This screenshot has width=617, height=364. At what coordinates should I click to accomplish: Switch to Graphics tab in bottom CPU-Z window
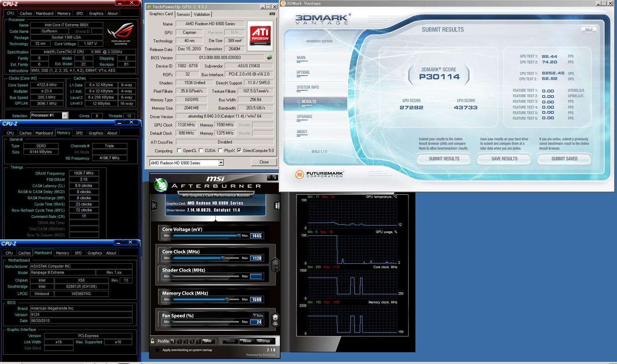click(95, 253)
